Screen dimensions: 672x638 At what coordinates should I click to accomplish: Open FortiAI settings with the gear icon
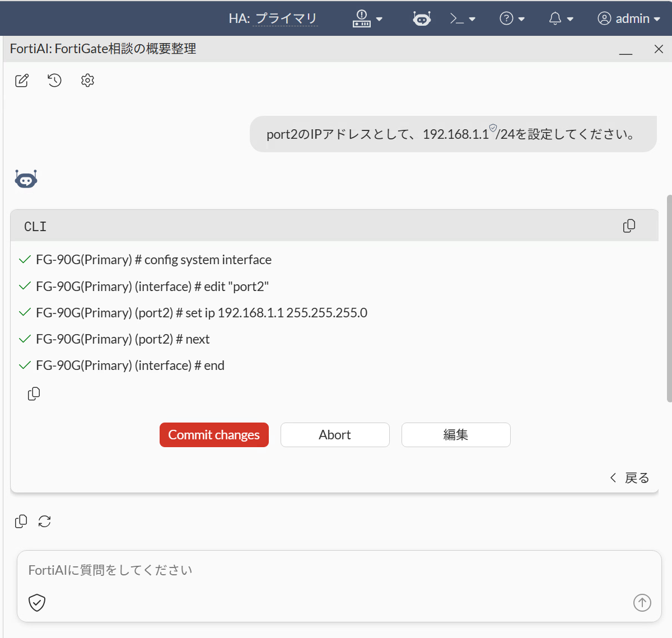coord(87,81)
